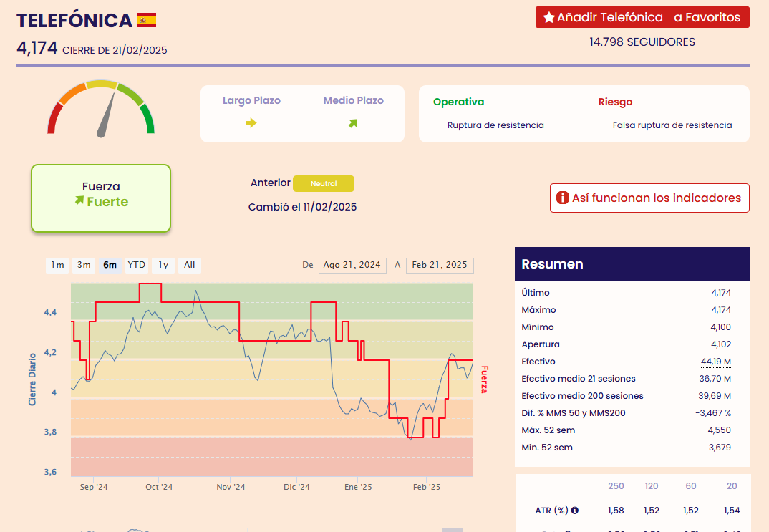Click the yellow Neutral badge

point(324,184)
